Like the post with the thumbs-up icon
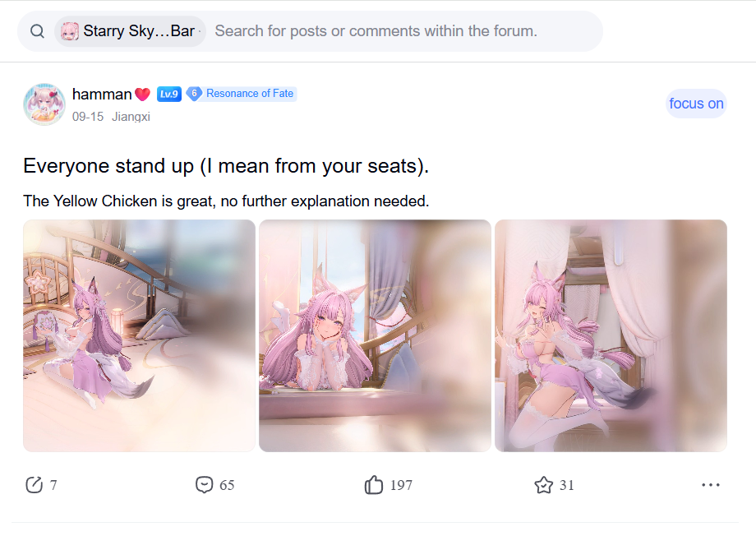Viewport: 756px width, 536px height. (x=373, y=485)
